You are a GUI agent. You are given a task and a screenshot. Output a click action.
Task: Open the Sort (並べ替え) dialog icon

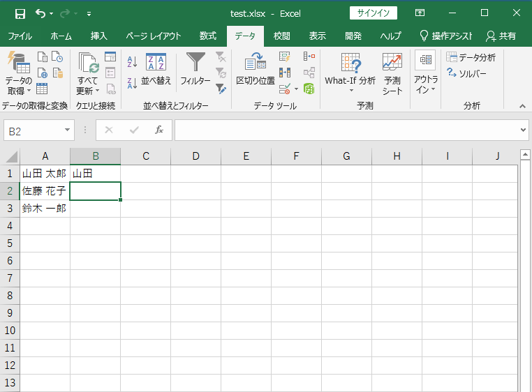tap(156, 62)
